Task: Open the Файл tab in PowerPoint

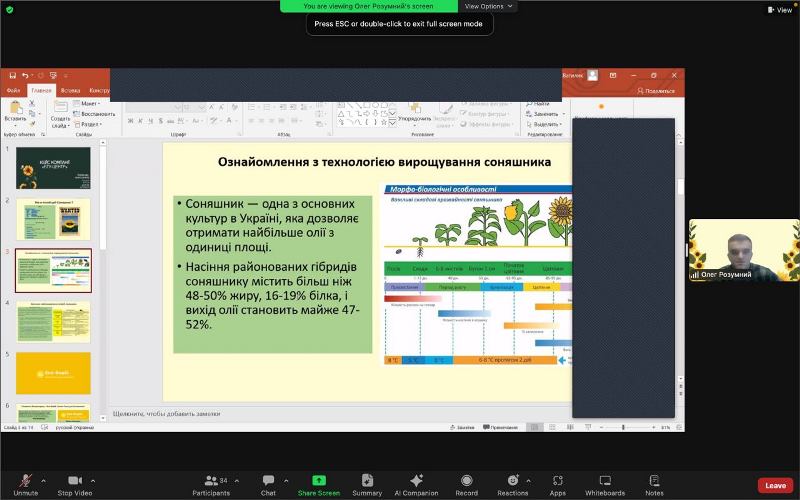Action: point(14,90)
